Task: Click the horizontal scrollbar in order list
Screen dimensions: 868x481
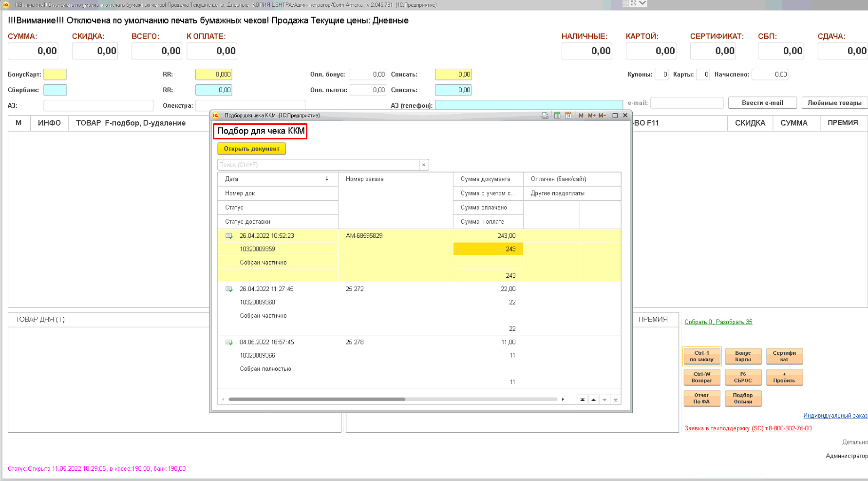Action: pos(317,399)
